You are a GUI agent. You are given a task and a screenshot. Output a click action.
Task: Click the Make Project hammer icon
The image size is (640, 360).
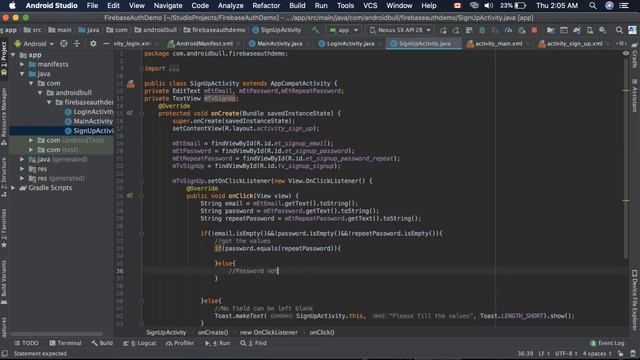coord(316,30)
